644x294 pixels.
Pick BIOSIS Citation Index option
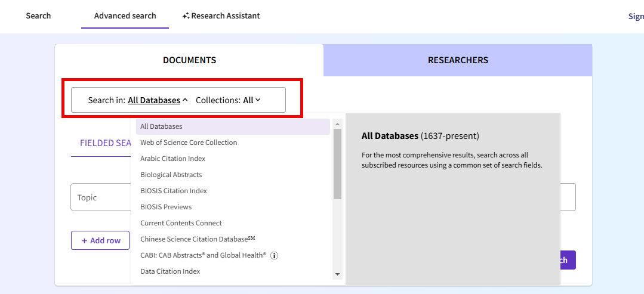pos(174,191)
